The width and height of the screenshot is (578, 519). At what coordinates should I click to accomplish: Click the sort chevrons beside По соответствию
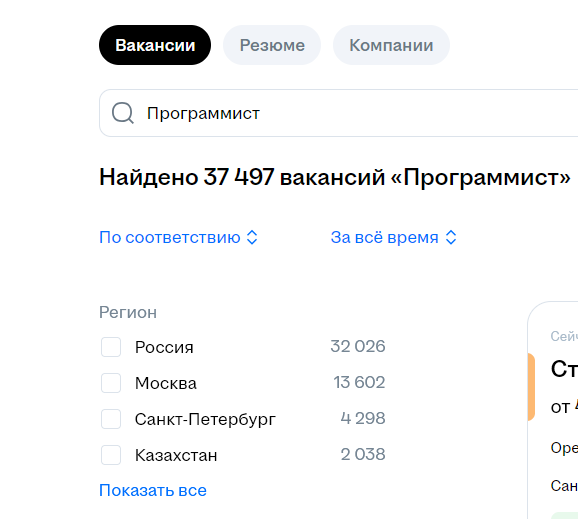tap(252, 237)
